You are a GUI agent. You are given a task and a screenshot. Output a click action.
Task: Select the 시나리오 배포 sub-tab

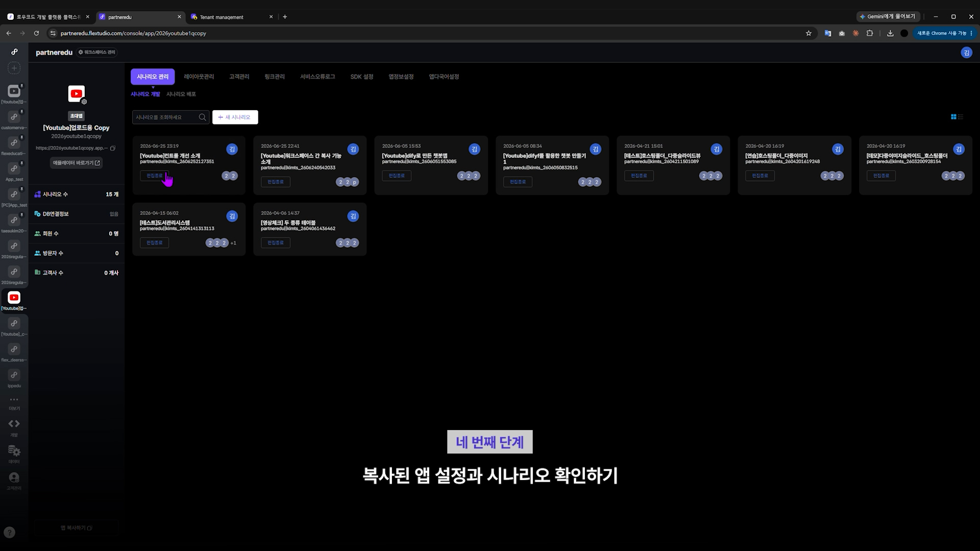coord(181,94)
